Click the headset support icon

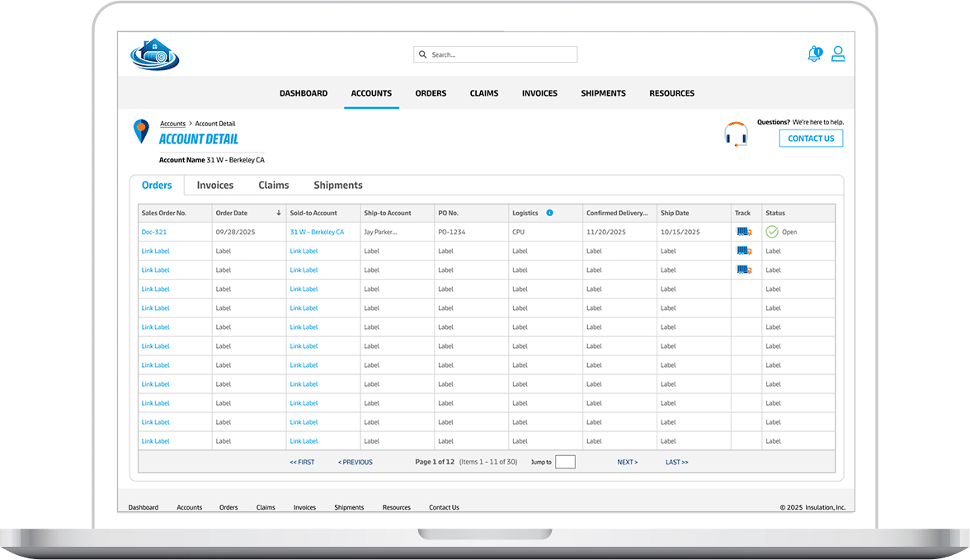click(x=735, y=134)
